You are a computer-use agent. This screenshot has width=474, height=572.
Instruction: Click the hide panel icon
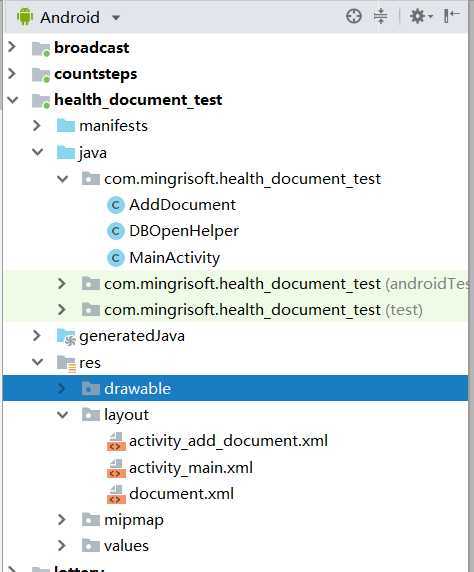451,16
